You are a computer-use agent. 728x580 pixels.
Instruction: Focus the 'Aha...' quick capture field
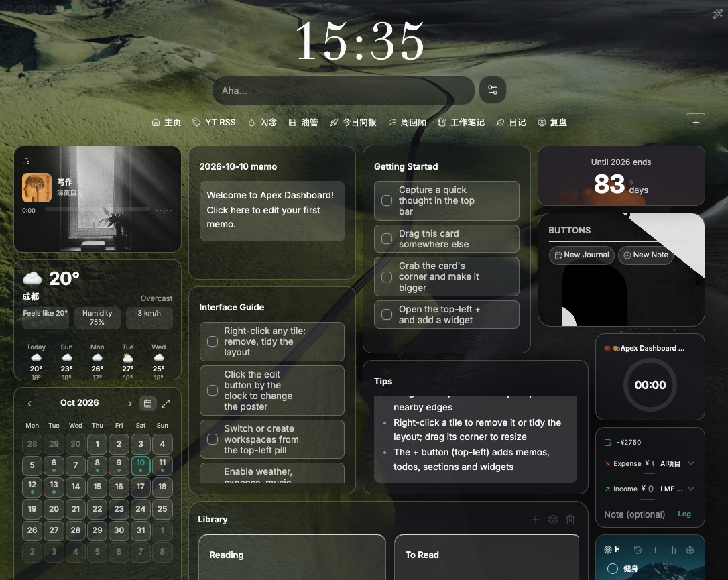tap(344, 91)
